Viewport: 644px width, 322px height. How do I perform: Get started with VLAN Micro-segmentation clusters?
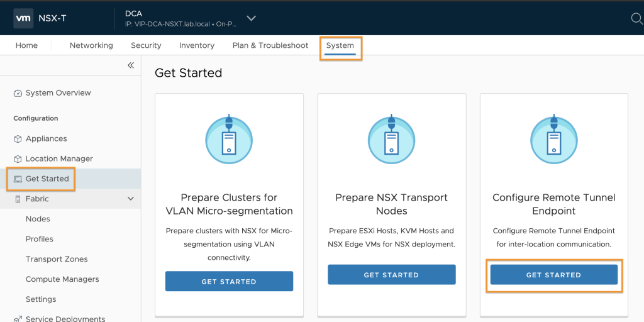click(229, 281)
